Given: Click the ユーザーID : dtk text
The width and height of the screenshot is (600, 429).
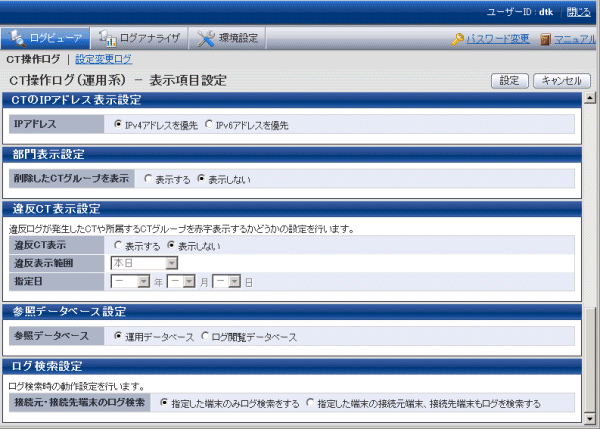Looking at the screenshot, I should (x=520, y=12).
